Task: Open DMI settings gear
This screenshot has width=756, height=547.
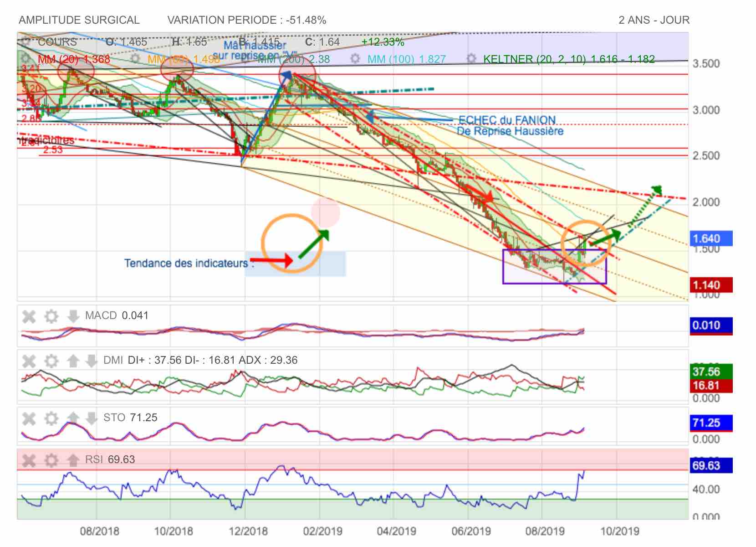Action: tap(51, 361)
